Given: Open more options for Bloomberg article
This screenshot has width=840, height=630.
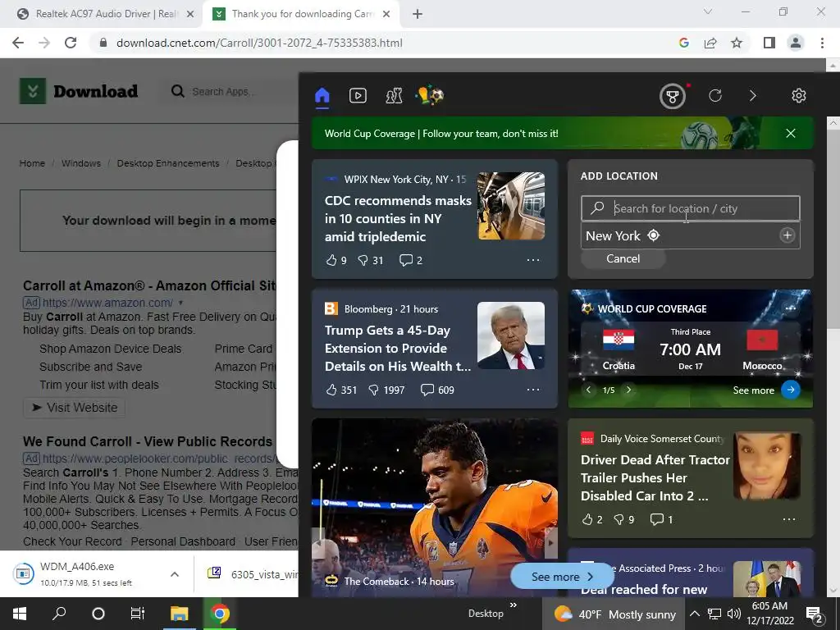Looking at the screenshot, I should pyautogui.click(x=533, y=390).
